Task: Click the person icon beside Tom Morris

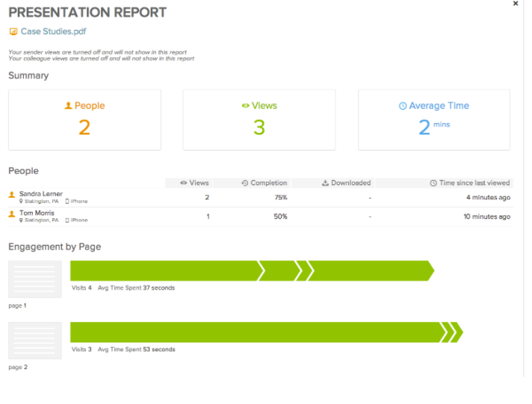Action: [12, 214]
